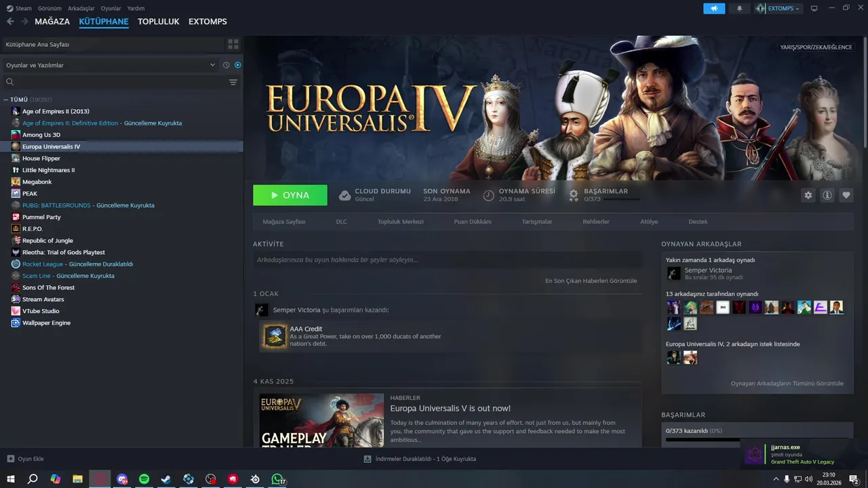Click the recent activity clock icon
The width and height of the screenshot is (868, 488).
[226, 65]
